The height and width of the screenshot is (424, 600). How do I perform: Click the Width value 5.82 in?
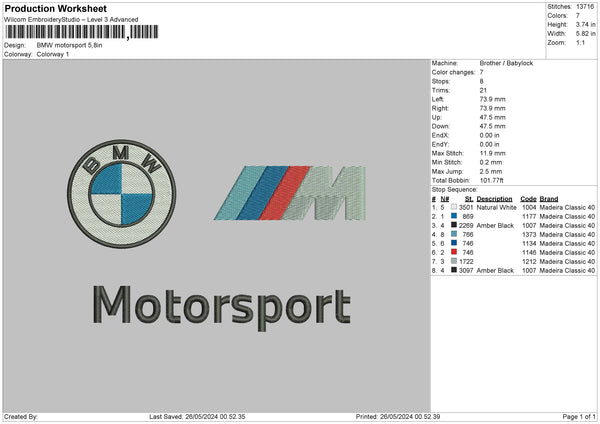click(x=585, y=34)
